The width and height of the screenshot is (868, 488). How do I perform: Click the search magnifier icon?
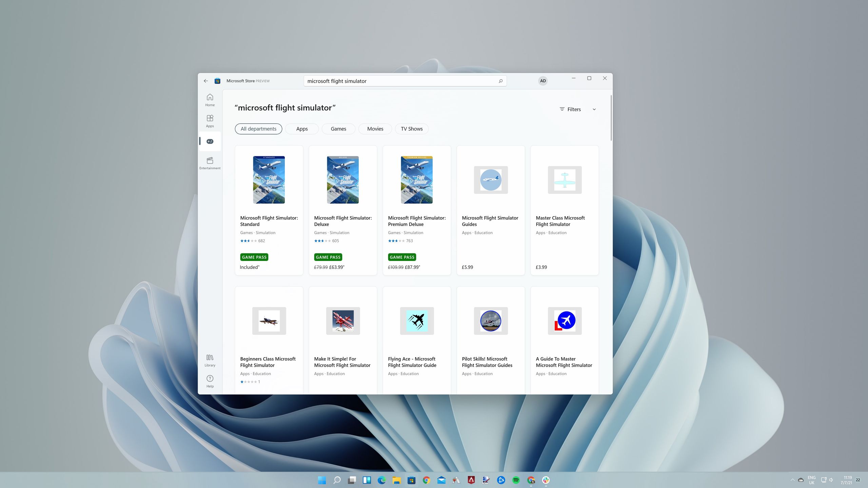500,81
